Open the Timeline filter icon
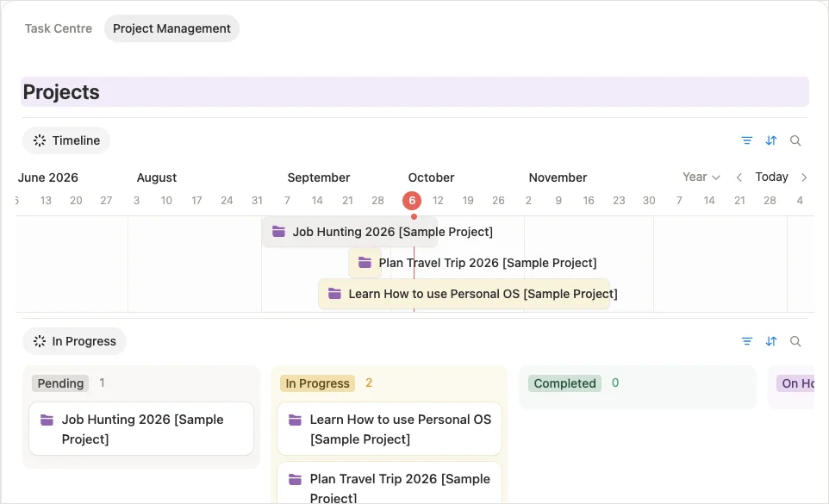Screen dimensions: 829x504 [x=746, y=140]
